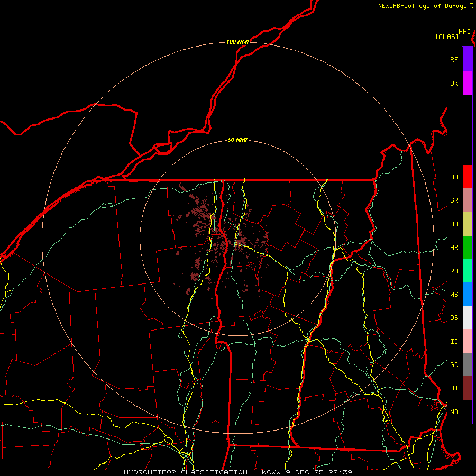The image size is (476, 476).
Task: Click the dark red BI legend swatch
Action: click(x=467, y=388)
